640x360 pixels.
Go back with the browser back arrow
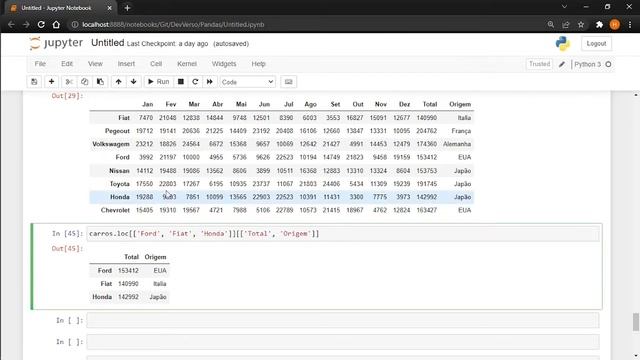click(11, 24)
